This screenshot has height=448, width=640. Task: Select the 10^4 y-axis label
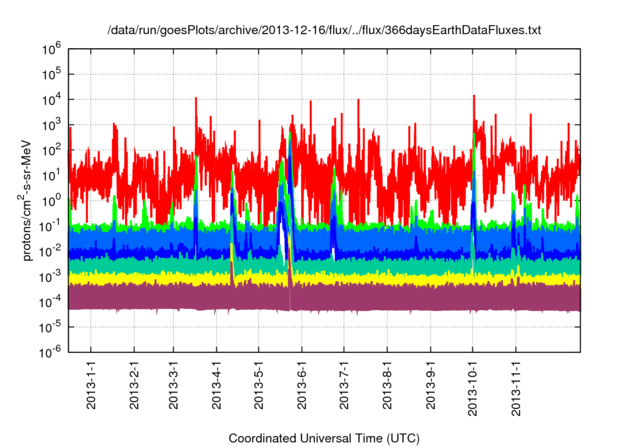[51, 100]
